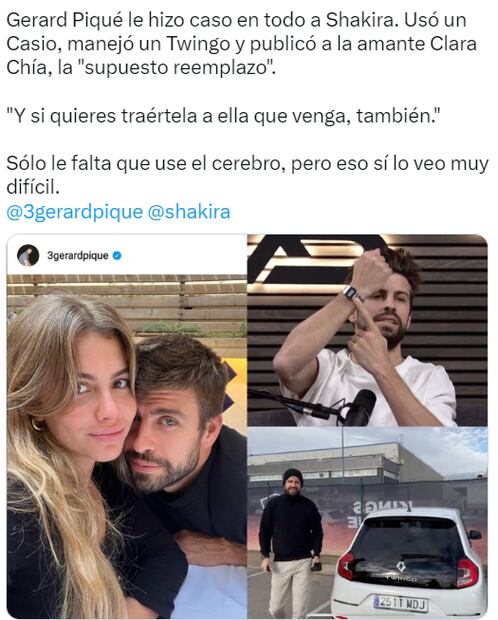The width and height of the screenshot is (498, 620).
Task: Click the sentence starting "Sólo le falta"
Action: 248,175
